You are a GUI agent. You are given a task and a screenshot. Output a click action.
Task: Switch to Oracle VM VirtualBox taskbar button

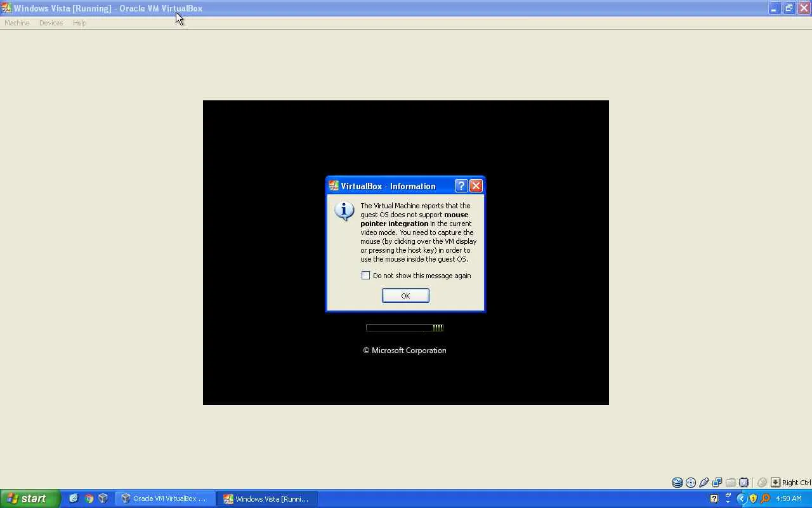(x=165, y=499)
